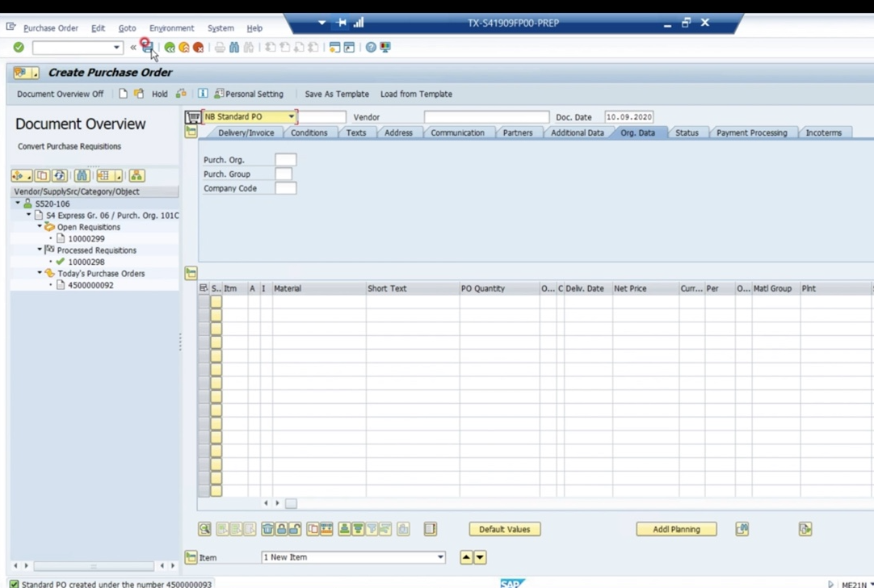This screenshot has width=874, height=588.
Task: Click the red Cancel icon
Action: pos(198,48)
